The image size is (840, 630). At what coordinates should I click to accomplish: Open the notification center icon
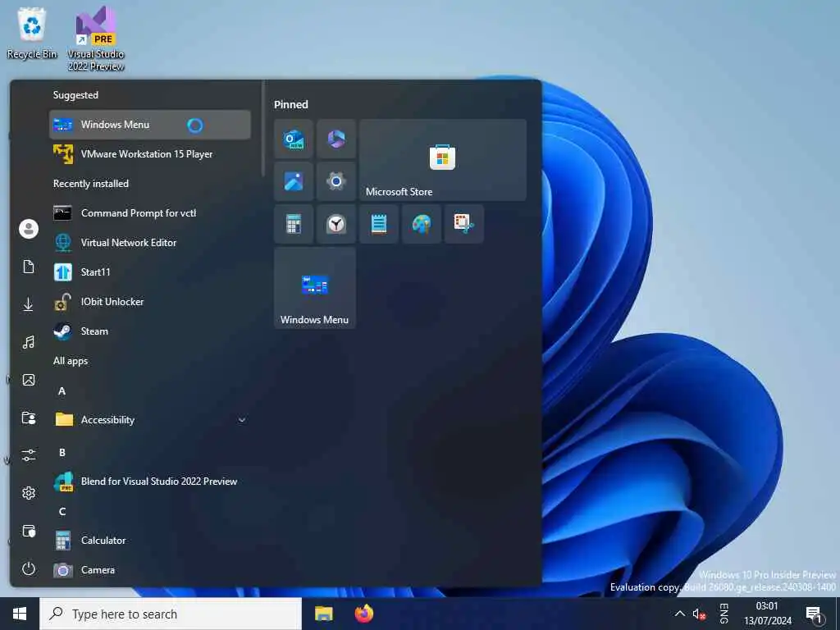[x=814, y=614]
